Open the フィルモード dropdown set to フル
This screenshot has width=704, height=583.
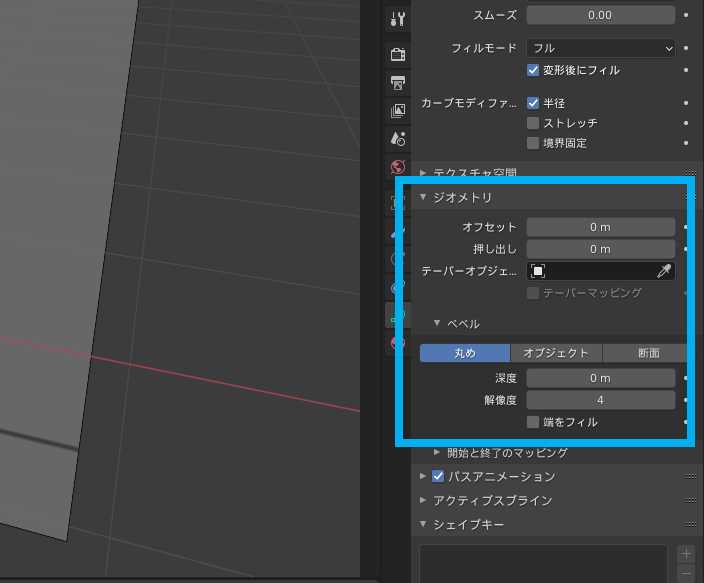(601, 48)
